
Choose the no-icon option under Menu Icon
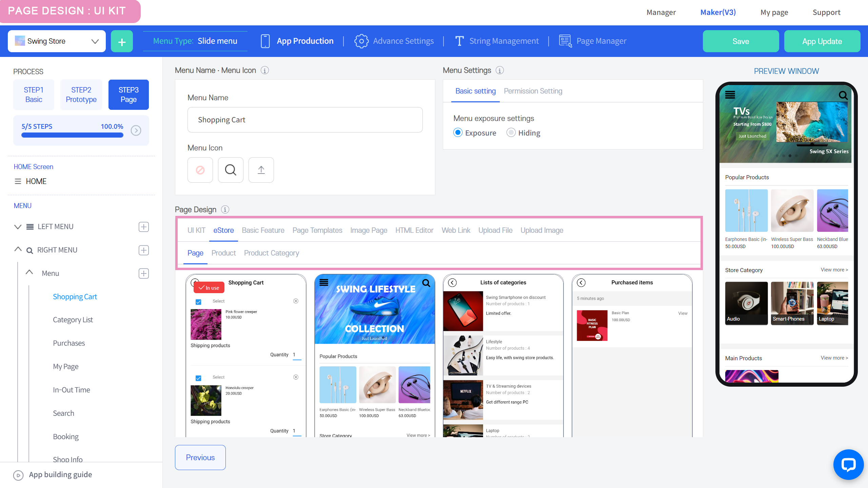coord(200,170)
